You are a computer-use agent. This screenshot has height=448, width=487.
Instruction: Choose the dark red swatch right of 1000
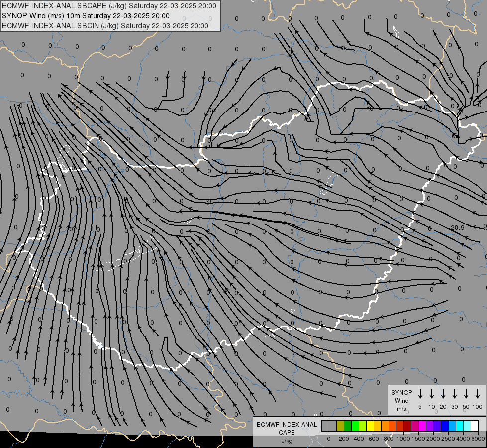point(407,426)
